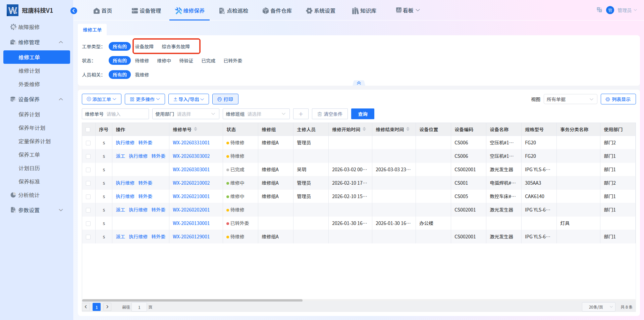Open the 使用部门 select dropdown
This screenshot has height=320, width=644.
[185, 114]
